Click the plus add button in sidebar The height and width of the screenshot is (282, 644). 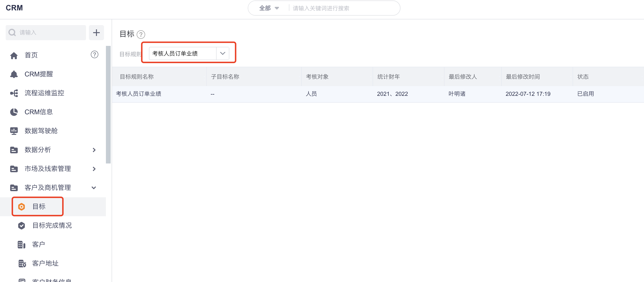tap(96, 32)
